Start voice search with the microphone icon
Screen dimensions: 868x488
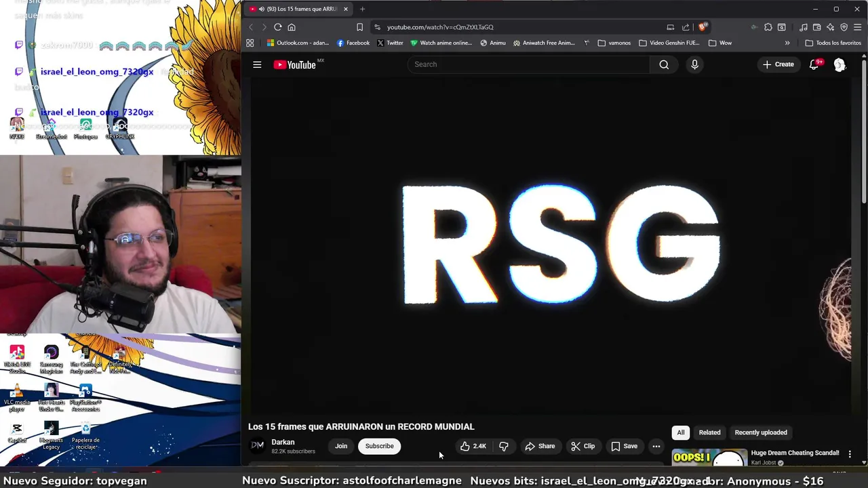coord(694,64)
